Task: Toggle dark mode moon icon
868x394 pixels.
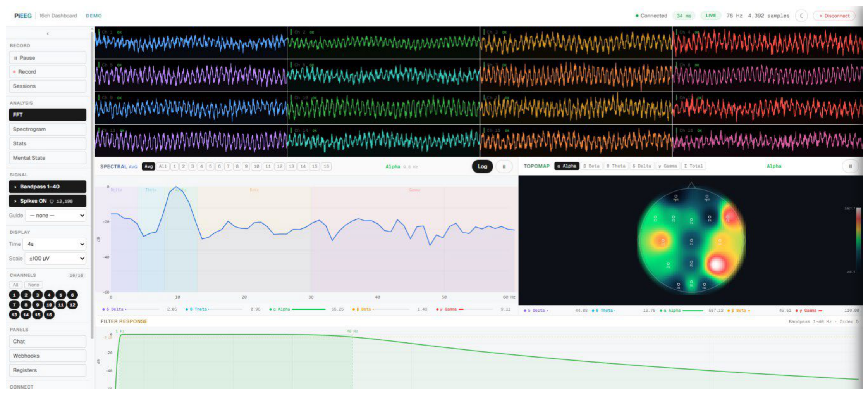Action: tap(801, 16)
